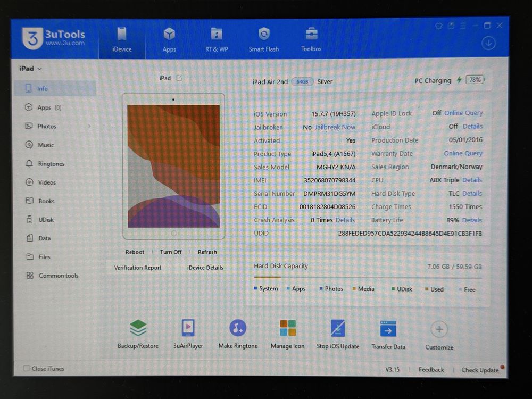Click the UDID value text
Screen dimensions: 532x399
pos(410,234)
